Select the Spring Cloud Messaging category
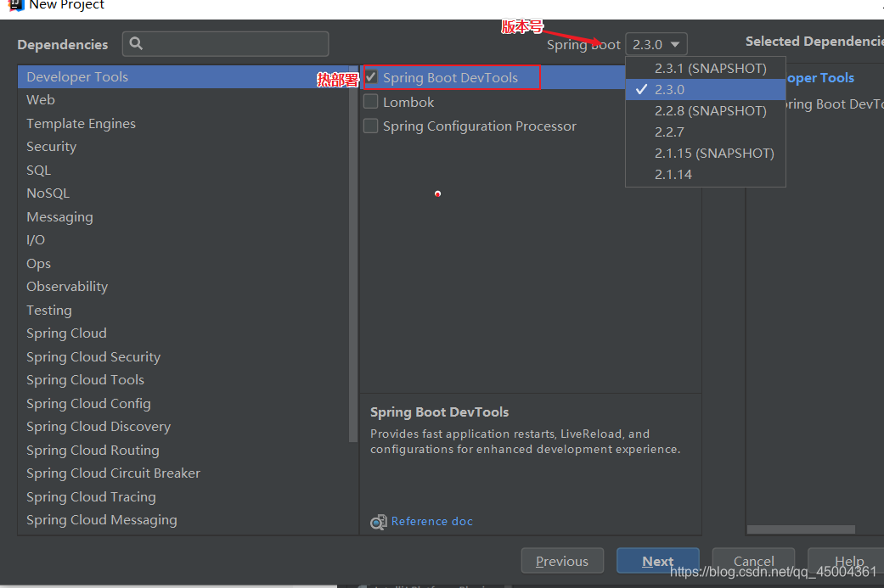Screen dimensions: 884x588 [x=183, y=520]
